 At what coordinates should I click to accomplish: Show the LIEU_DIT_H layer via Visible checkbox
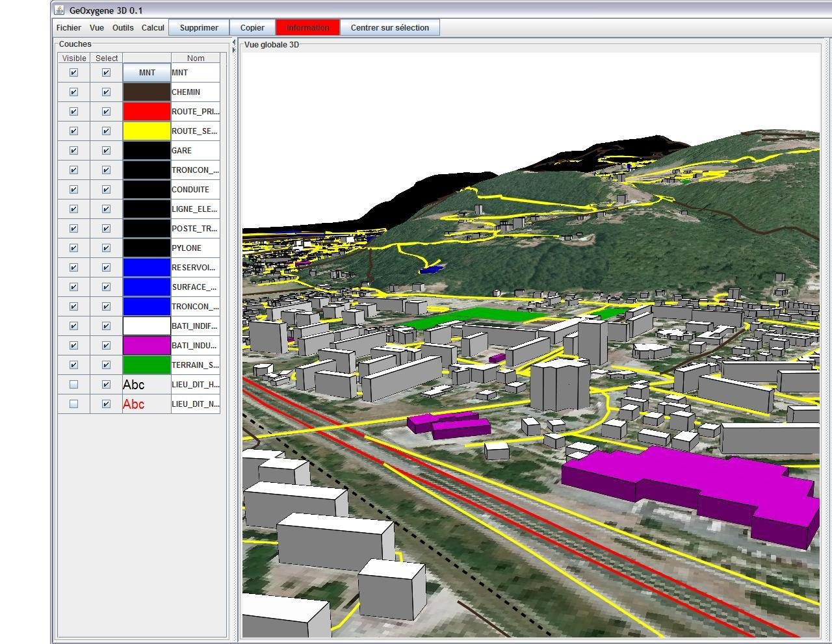pyautogui.click(x=73, y=385)
